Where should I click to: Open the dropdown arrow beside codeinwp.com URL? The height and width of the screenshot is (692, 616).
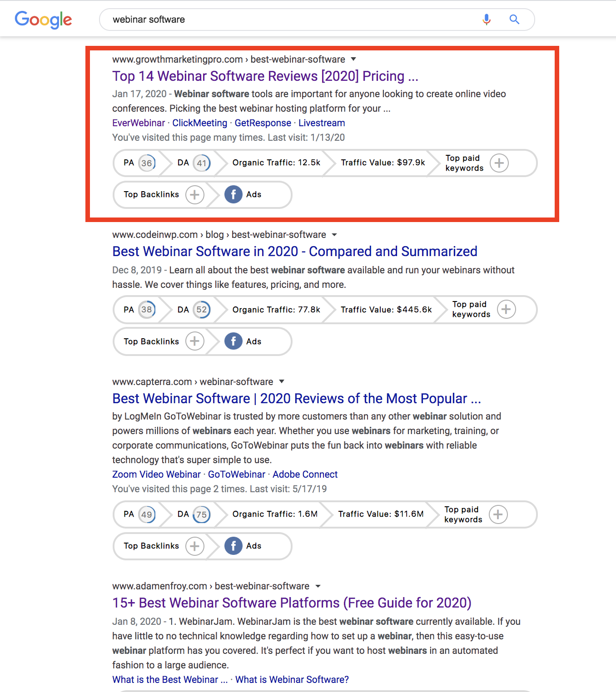pos(334,235)
